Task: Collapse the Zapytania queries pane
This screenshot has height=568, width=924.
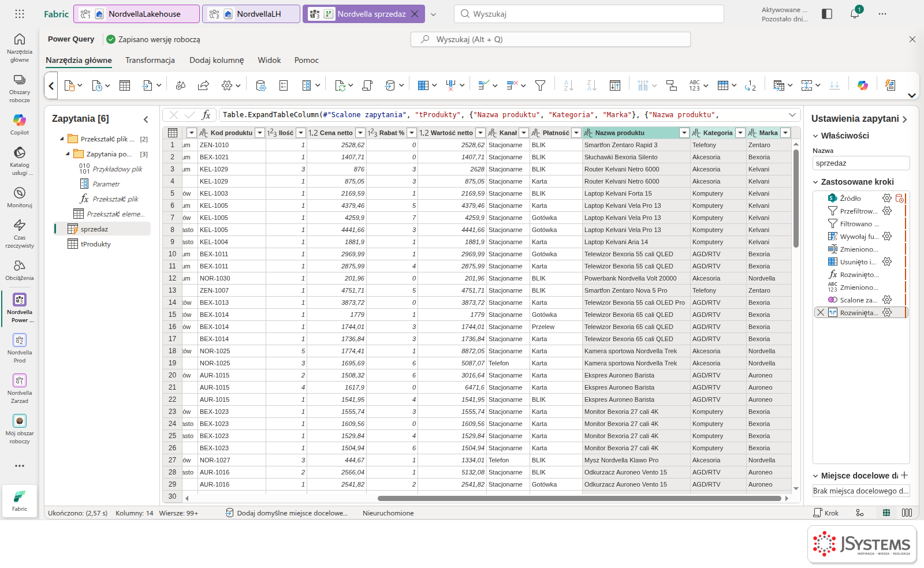Action: (146, 119)
